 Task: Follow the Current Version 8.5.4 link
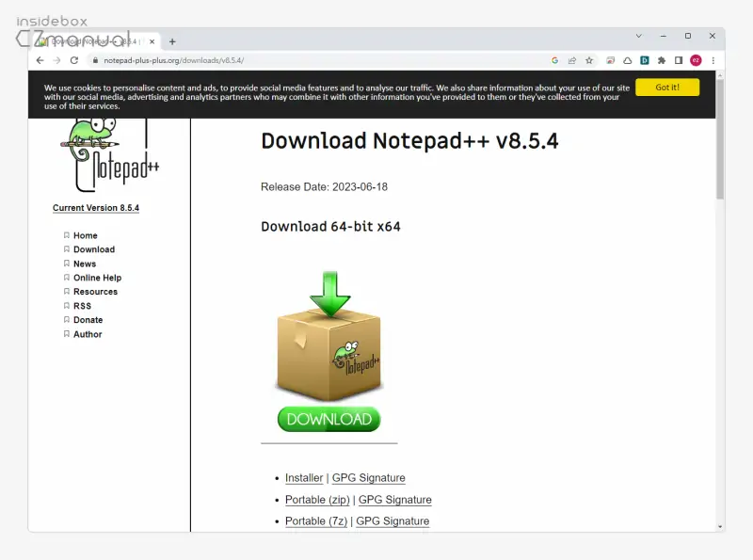[x=95, y=207]
